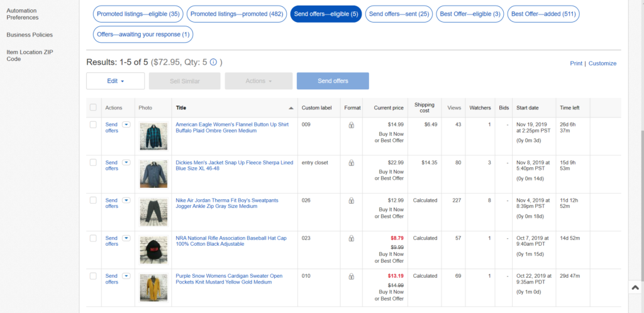
Task: Select Offers—awaiting your response (1) filter
Action: [x=143, y=35]
